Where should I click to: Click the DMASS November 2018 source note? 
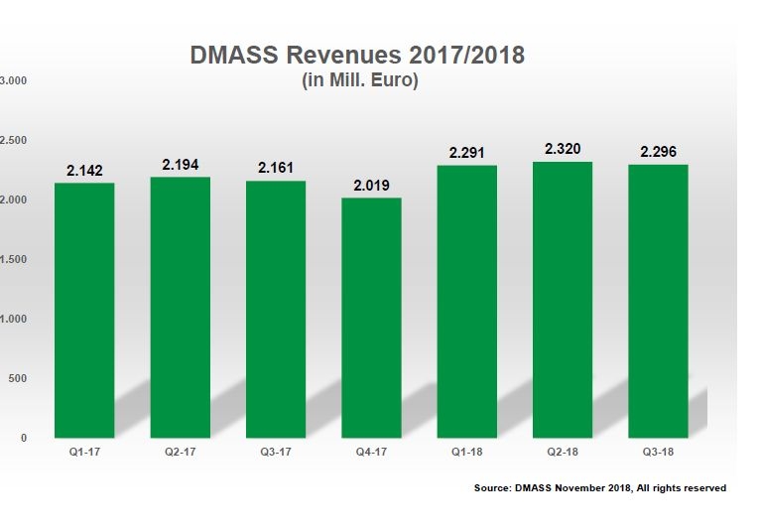[x=600, y=488]
